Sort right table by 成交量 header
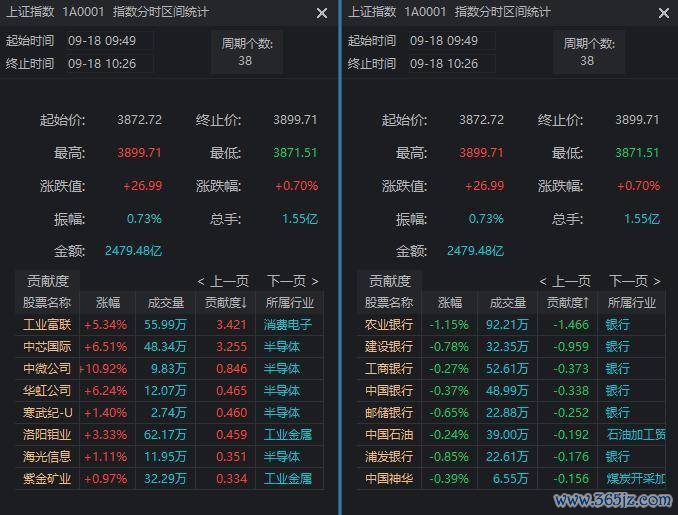The width and height of the screenshot is (678, 515). point(508,302)
